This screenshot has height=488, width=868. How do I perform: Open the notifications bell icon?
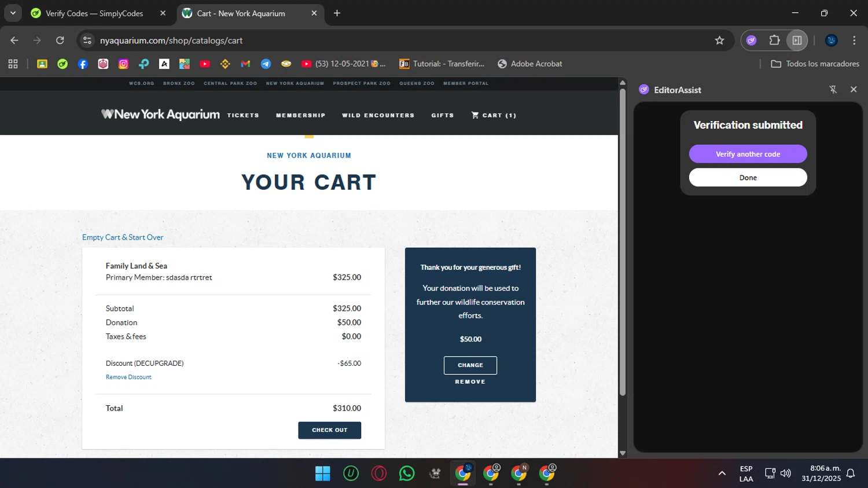tap(851, 474)
